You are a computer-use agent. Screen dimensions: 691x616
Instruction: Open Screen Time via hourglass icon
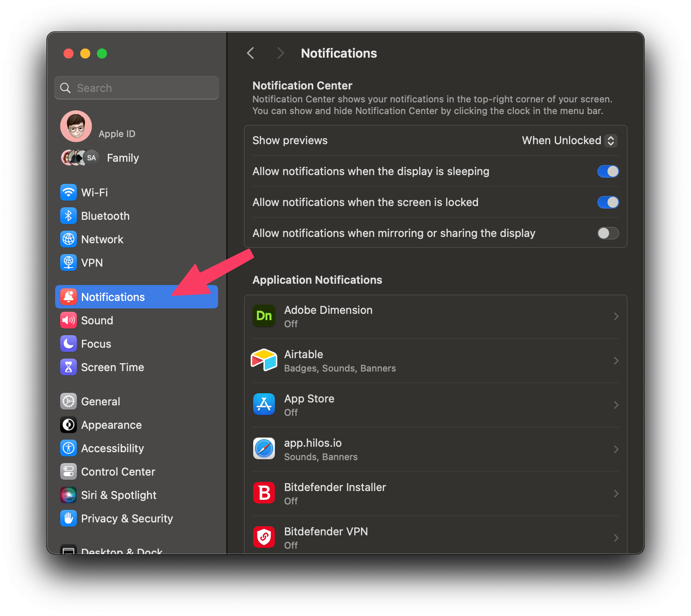tap(68, 367)
